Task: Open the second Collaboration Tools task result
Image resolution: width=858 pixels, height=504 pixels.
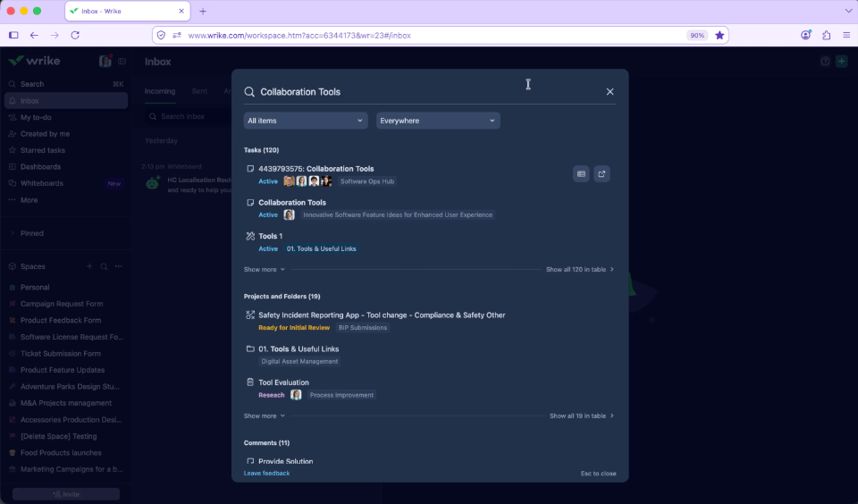Action: coord(292,203)
